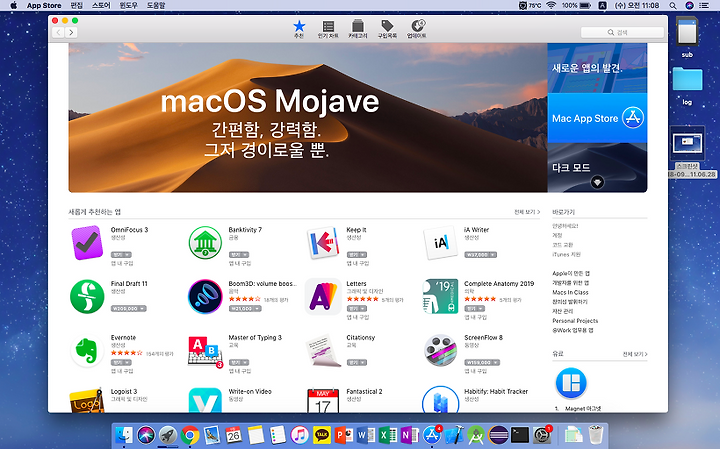
Task: Click the Habitify Habit Tracker icon
Action: click(x=440, y=399)
